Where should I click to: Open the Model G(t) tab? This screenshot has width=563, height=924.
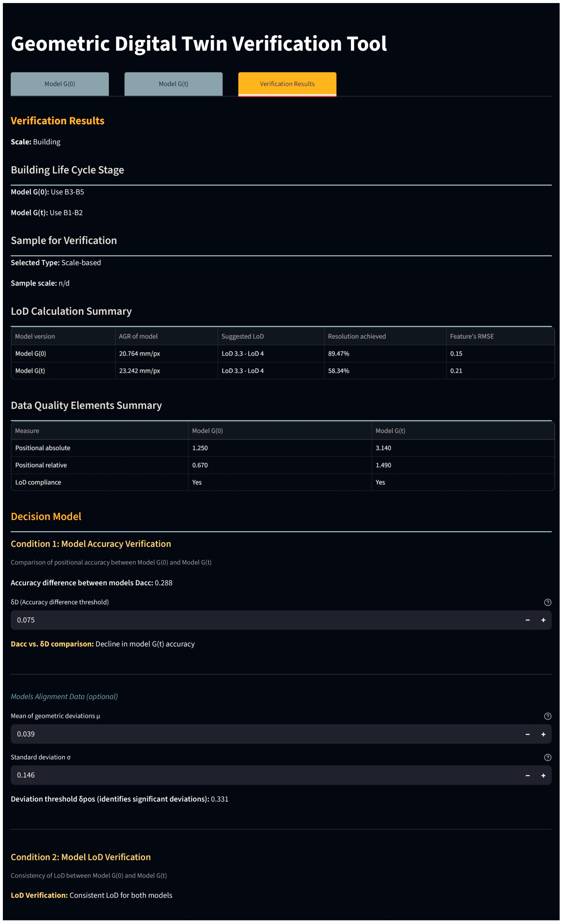click(173, 84)
